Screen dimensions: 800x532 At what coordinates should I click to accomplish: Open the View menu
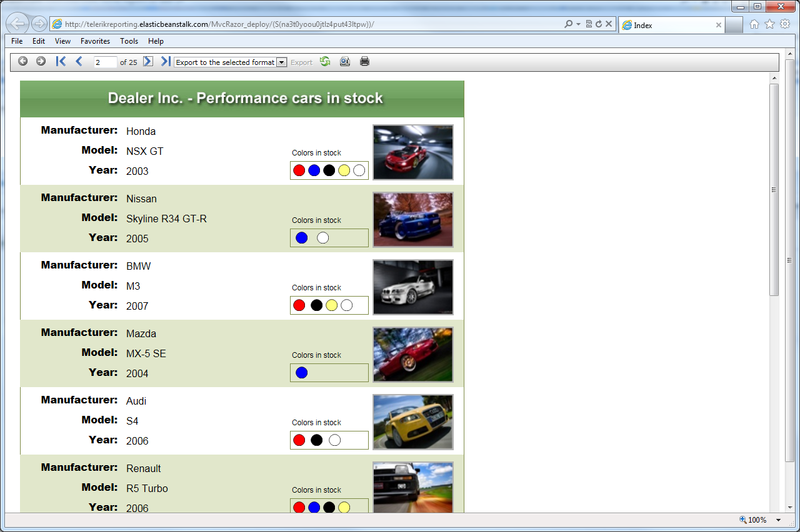62,41
